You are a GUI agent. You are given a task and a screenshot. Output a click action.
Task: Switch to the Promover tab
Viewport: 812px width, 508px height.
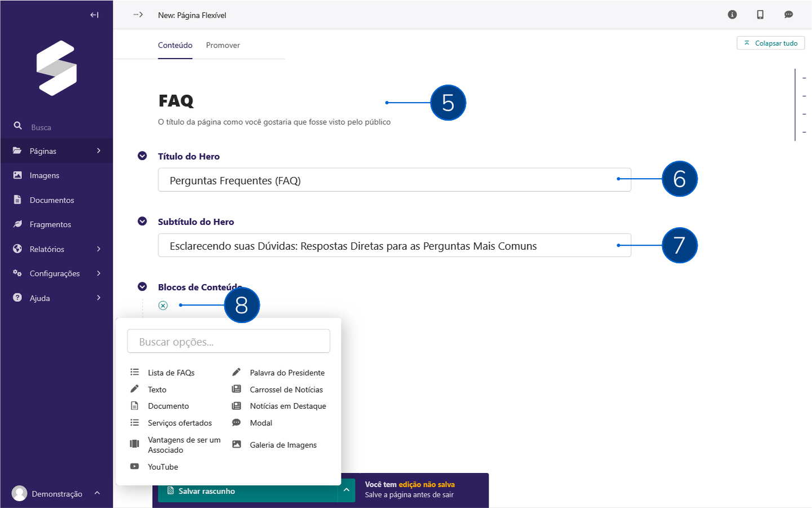[223, 45]
